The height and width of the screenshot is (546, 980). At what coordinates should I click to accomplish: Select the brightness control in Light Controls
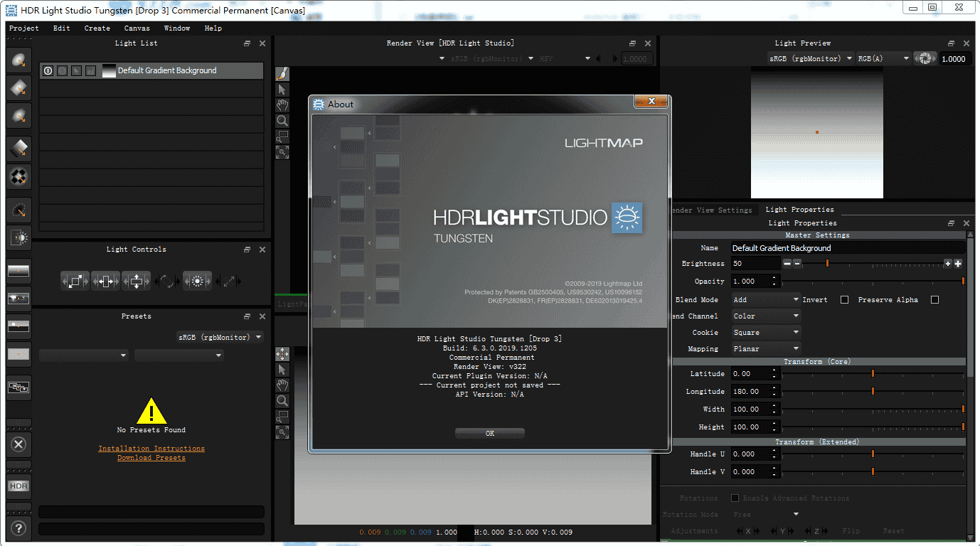[x=197, y=281]
